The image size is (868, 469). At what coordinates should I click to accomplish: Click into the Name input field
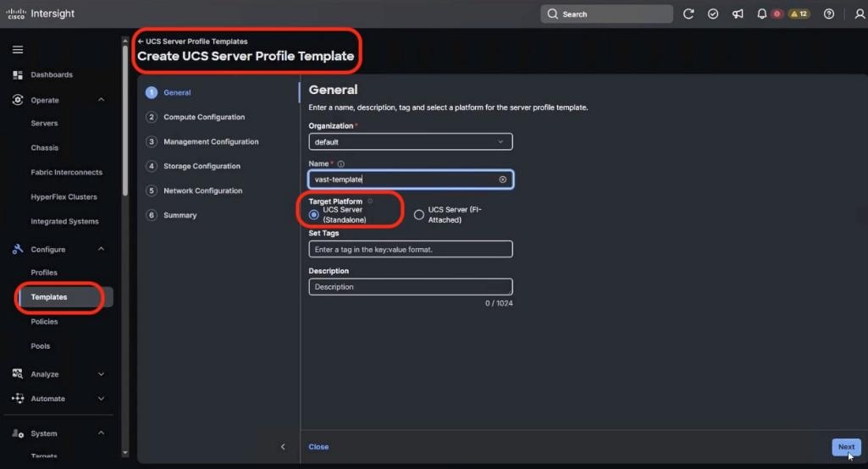pos(411,179)
